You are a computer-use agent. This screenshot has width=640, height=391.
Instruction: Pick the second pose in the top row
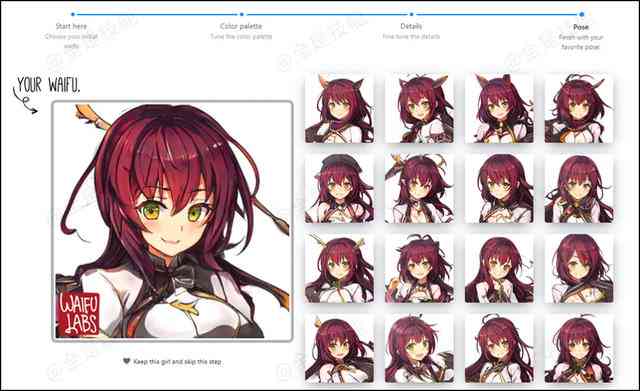pyautogui.click(x=419, y=108)
